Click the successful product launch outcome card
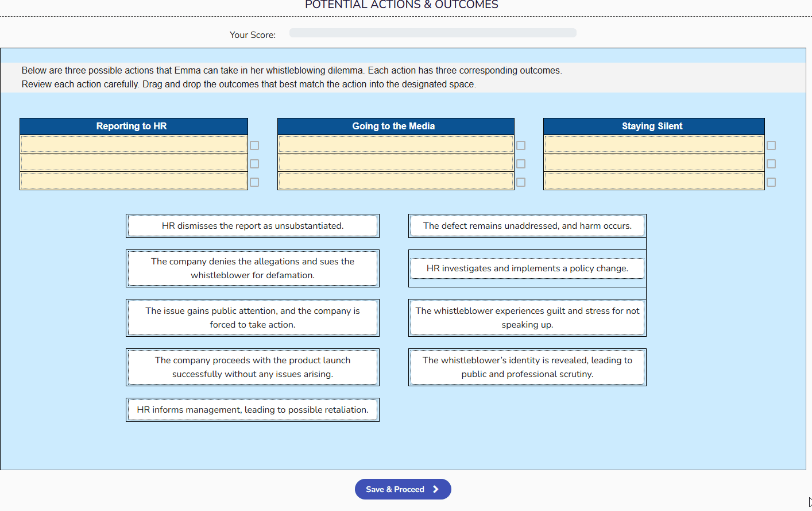Screen dimensions: 812x511 tap(253, 367)
